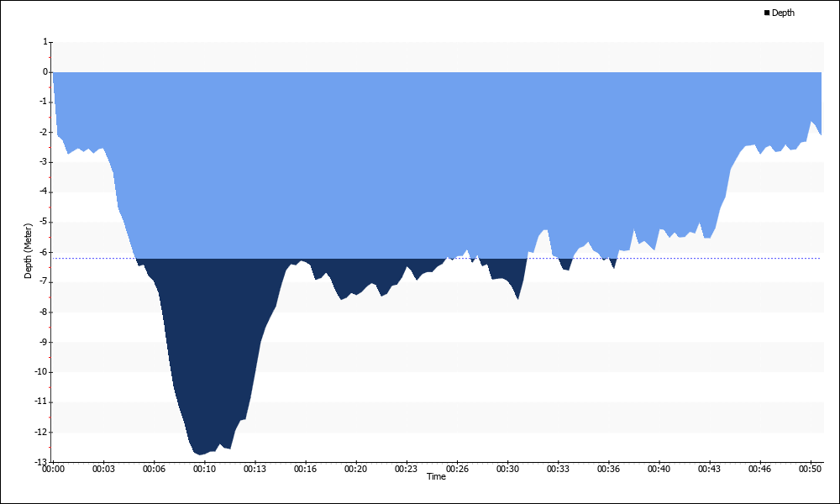Click the -3 depth axis label
This screenshot has height=504, width=840.
click(x=44, y=162)
